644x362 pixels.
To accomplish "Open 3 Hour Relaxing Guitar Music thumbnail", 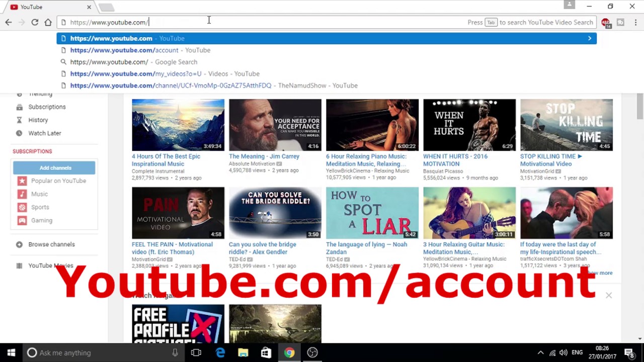I will (x=469, y=213).
